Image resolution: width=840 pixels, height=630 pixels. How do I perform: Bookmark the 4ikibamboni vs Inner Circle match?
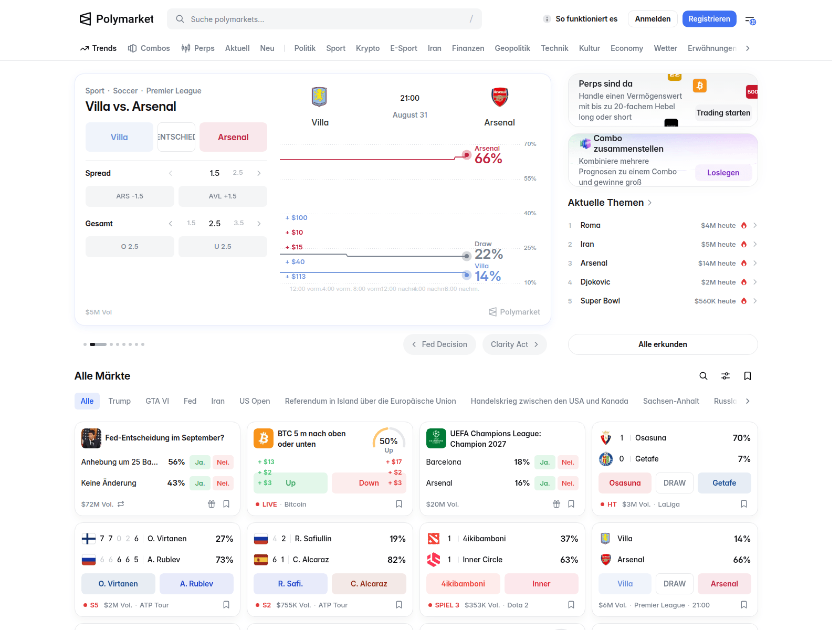pyautogui.click(x=571, y=605)
